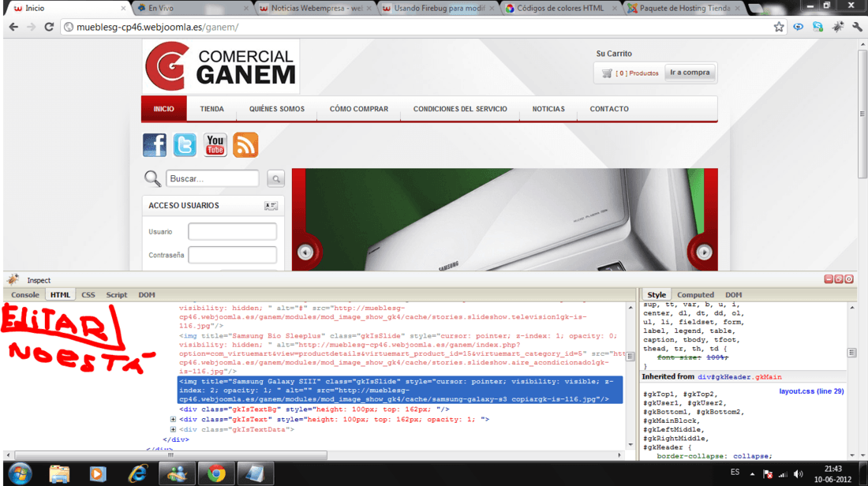Image resolution: width=868 pixels, height=486 pixels.
Task: Open media player from taskbar
Action: pos(98,474)
